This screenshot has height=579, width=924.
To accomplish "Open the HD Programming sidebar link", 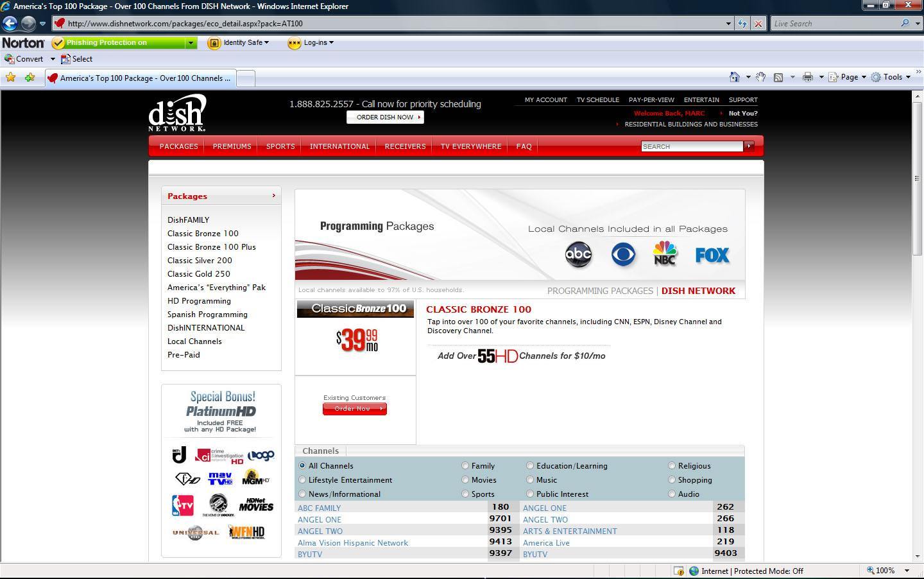I will click(199, 301).
